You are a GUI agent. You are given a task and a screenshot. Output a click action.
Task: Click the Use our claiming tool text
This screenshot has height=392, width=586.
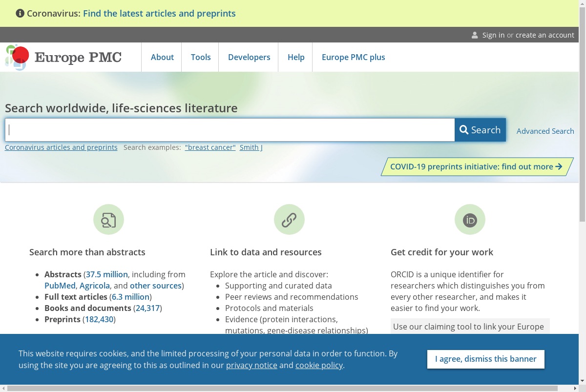pyautogui.click(x=468, y=327)
